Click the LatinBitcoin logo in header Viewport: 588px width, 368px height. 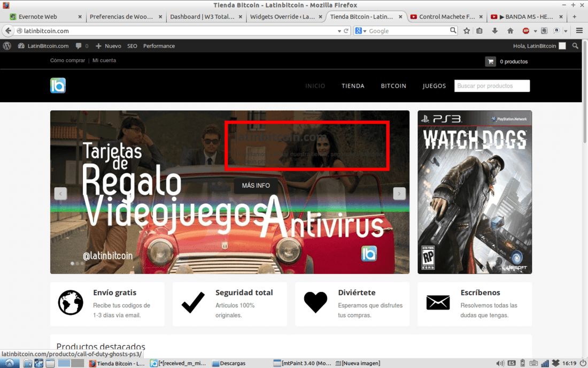pos(58,86)
